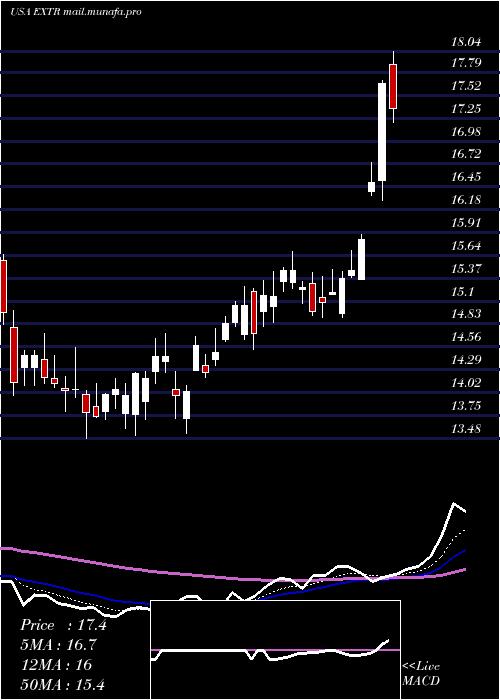Screen dimensions: 500x700
Task: Click the 15.37 price axis label
Action: pyautogui.click(x=466, y=268)
